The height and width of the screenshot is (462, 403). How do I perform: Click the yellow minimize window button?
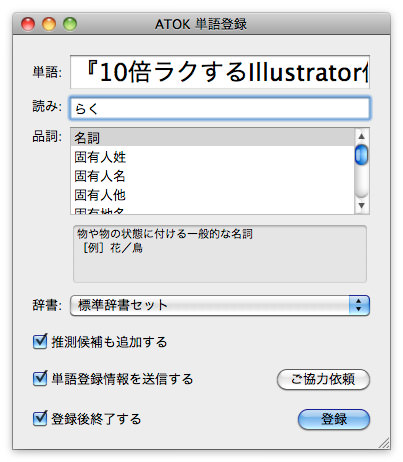tap(49, 24)
